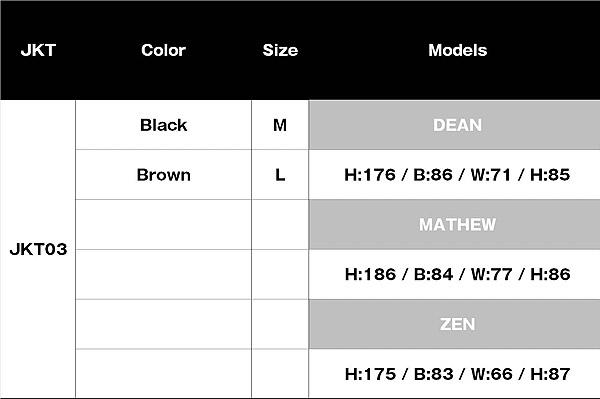Select the Color column header
This screenshot has height=399, width=600.
click(x=163, y=50)
